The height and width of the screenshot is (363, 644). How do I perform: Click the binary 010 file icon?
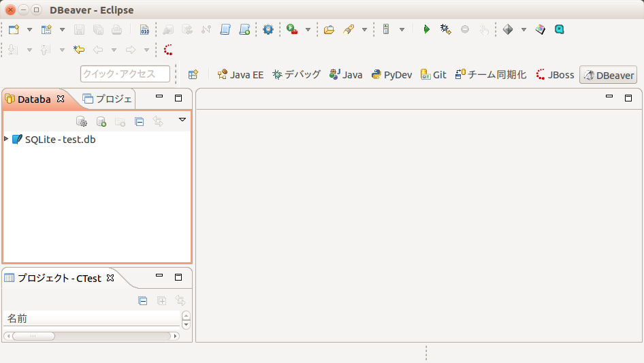click(144, 29)
